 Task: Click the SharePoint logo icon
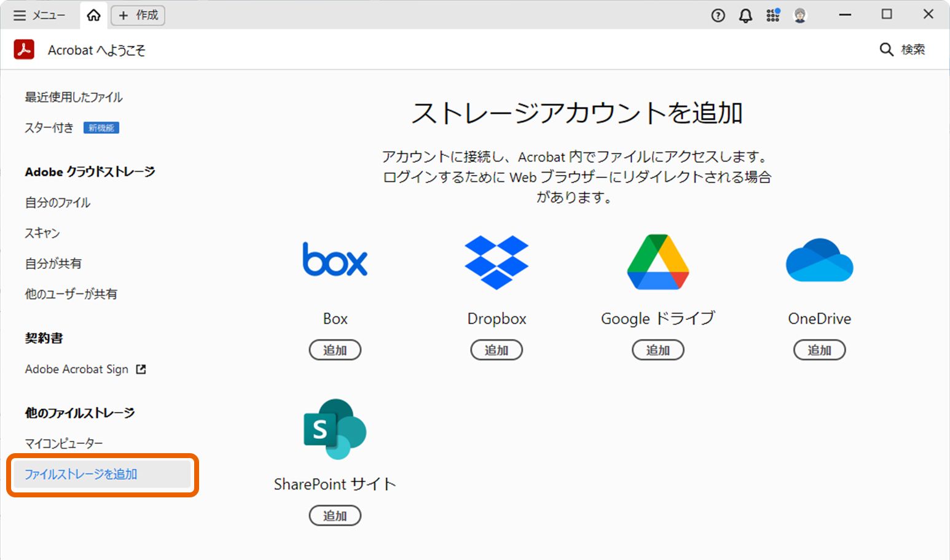(335, 429)
